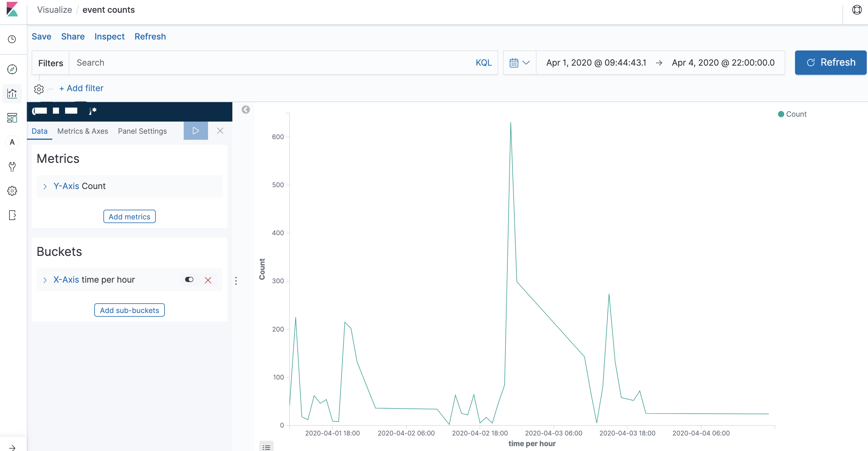Click + Add filter link
868x451 pixels.
coord(81,88)
